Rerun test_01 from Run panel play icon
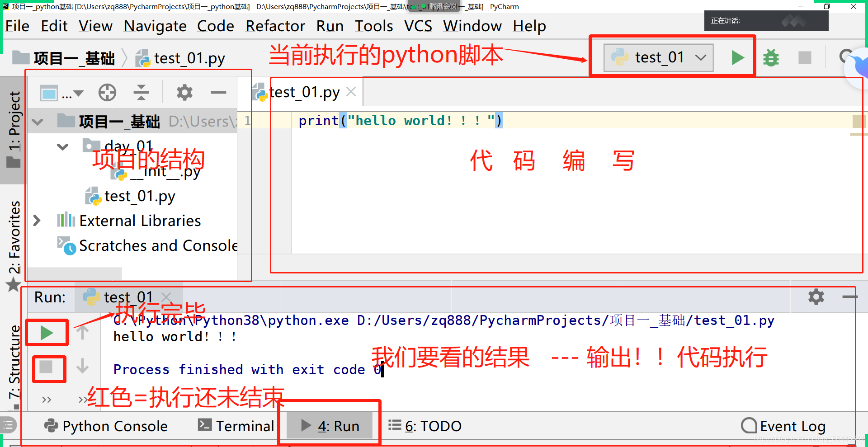 [x=47, y=333]
